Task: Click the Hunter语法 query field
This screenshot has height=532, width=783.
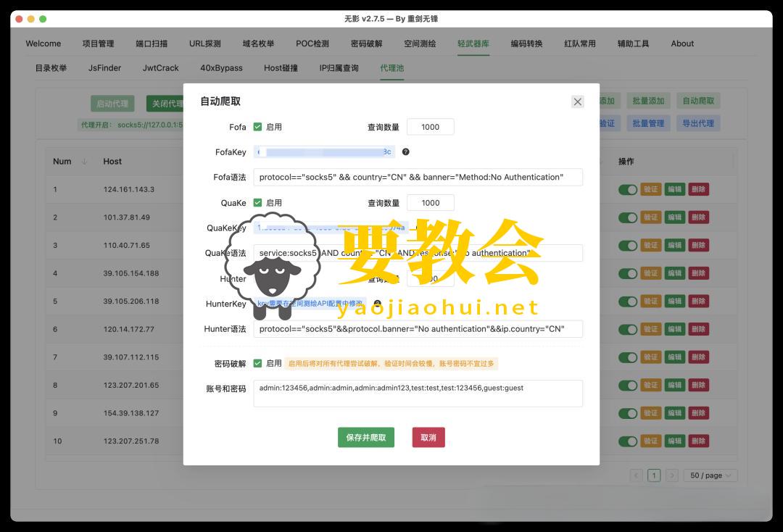Action: click(418, 329)
